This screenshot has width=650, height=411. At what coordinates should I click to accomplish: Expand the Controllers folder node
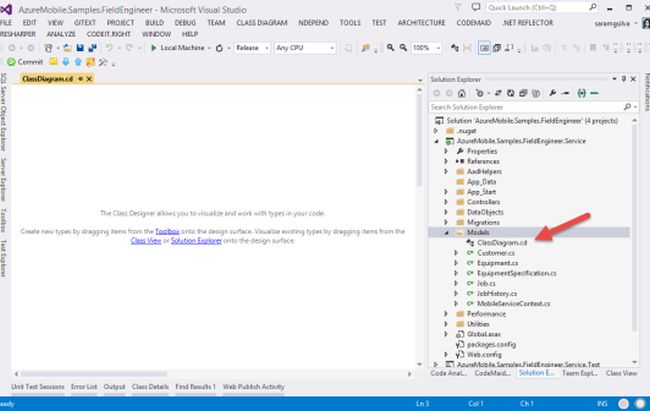445,201
